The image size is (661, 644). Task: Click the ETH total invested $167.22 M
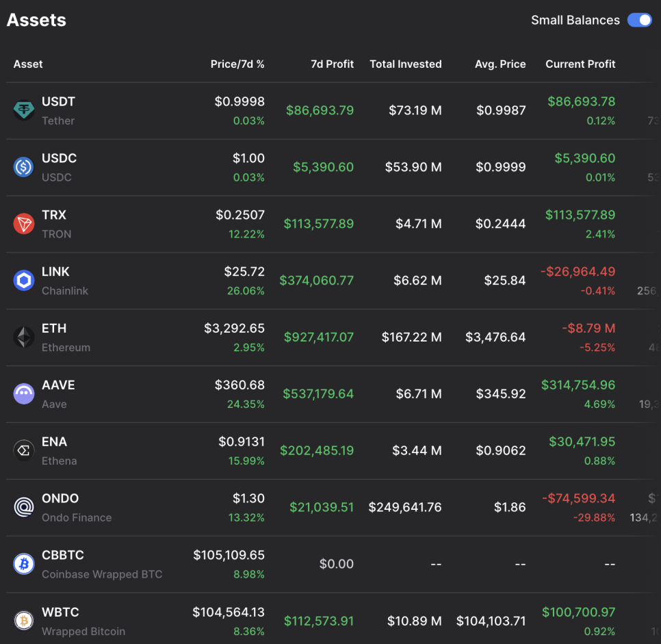411,337
